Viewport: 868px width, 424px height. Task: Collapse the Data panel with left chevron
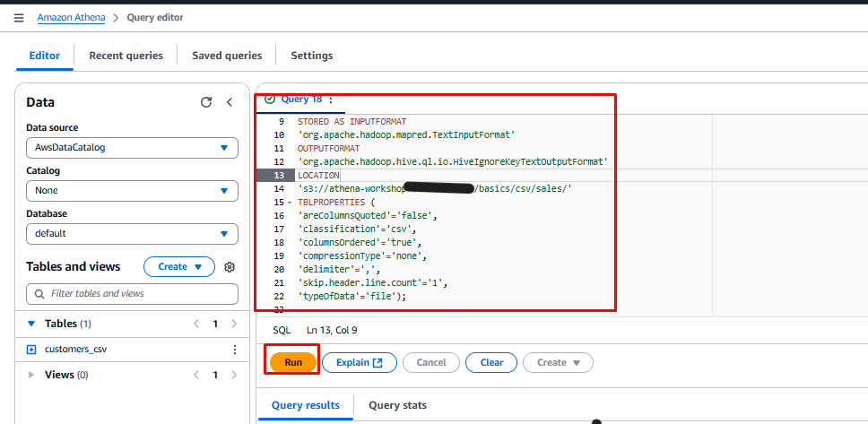pyautogui.click(x=230, y=103)
